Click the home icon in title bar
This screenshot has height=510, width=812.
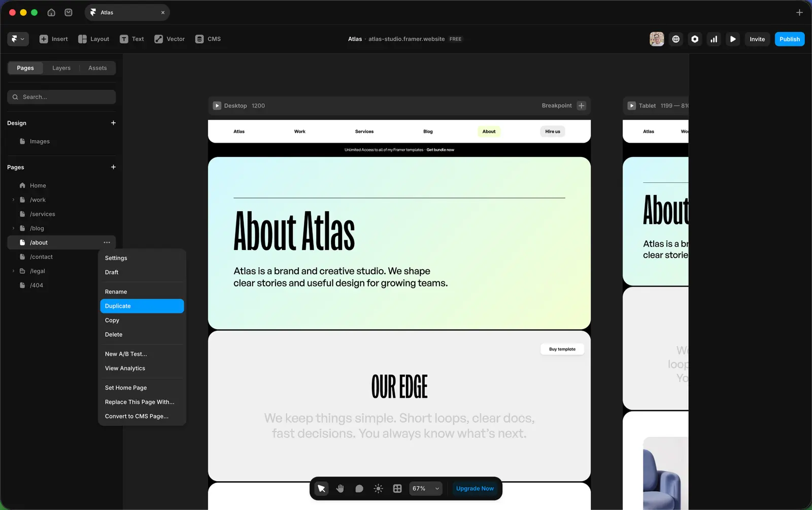51,12
